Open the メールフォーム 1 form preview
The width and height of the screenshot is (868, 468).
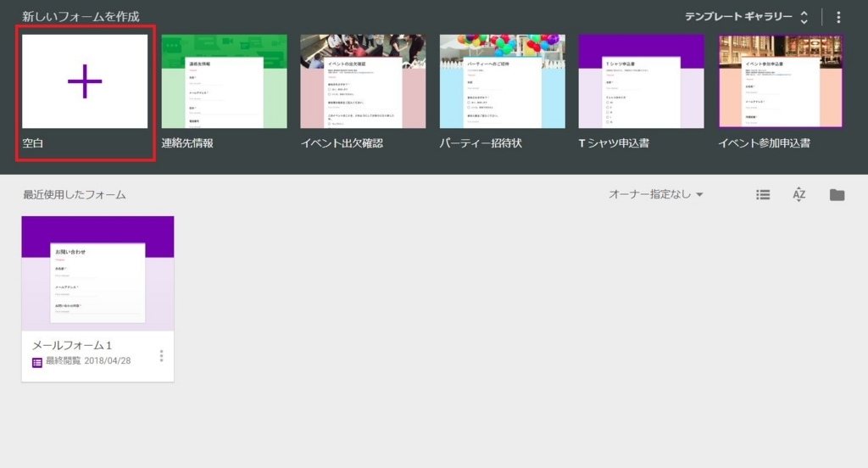pyautogui.click(x=97, y=274)
